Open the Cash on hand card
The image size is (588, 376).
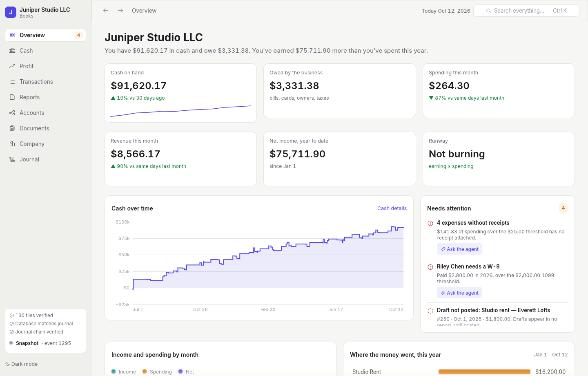tap(180, 93)
